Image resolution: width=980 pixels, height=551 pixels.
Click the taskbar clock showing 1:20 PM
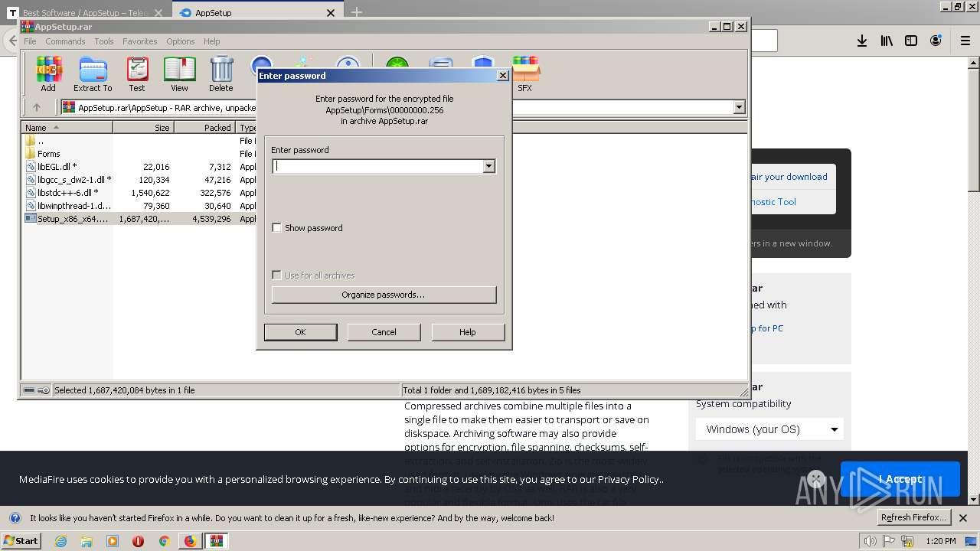coord(940,541)
